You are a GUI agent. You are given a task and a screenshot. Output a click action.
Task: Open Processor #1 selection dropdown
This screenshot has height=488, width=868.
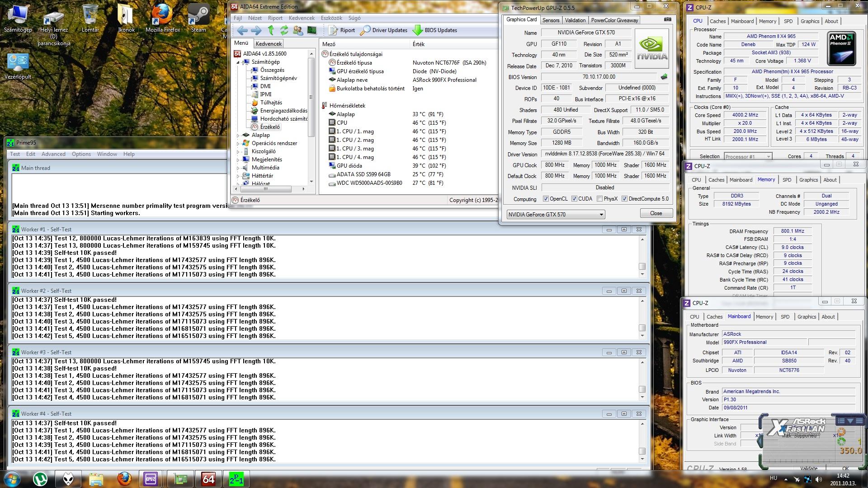coord(748,156)
